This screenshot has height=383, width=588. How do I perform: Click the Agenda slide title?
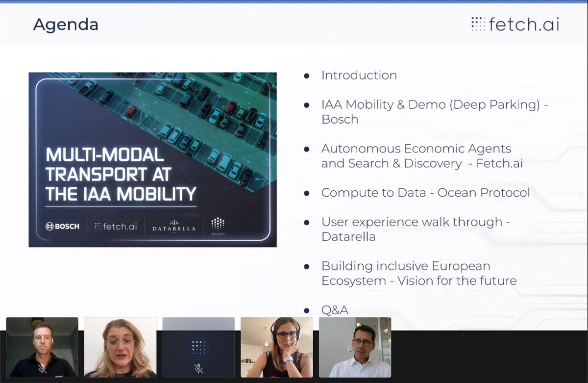point(66,25)
